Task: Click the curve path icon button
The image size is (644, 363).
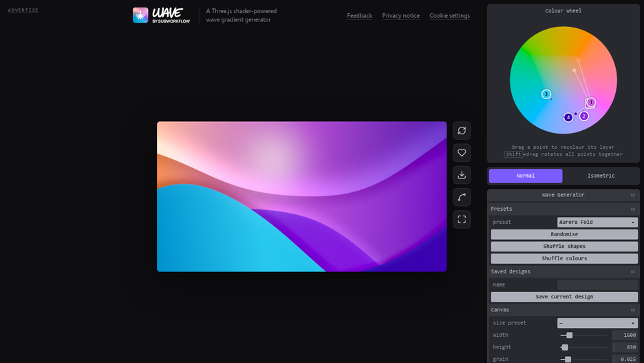Action: 462,197
